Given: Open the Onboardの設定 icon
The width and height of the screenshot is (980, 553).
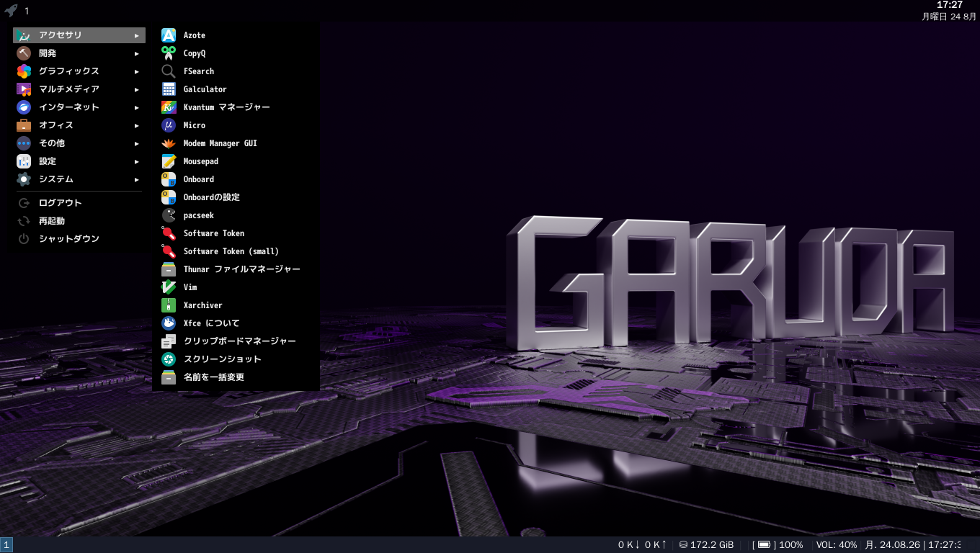Looking at the screenshot, I should coord(169,197).
